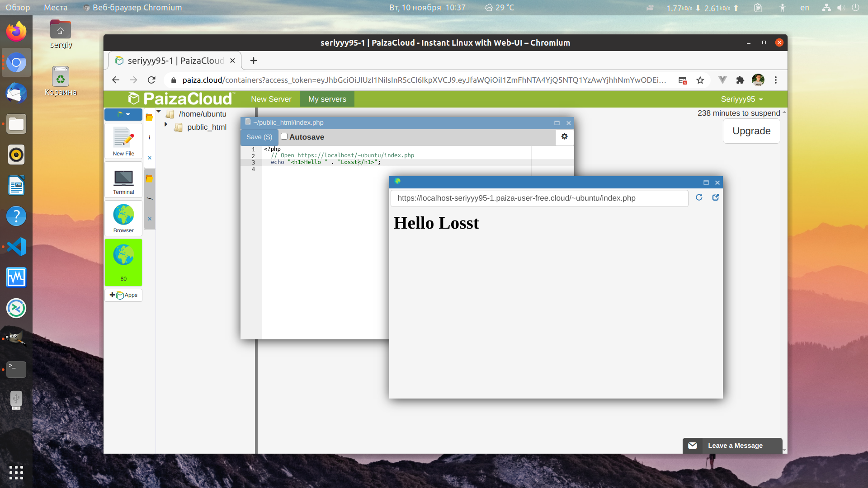868x488 pixels.
Task: Click the Chromium address bar URL
Action: click(424, 80)
